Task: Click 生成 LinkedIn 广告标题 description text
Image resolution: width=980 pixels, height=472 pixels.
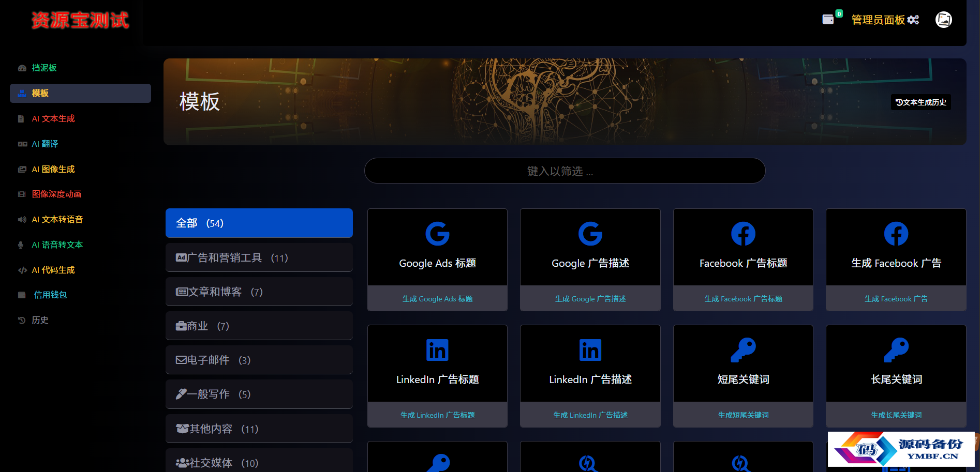Action: (x=437, y=415)
